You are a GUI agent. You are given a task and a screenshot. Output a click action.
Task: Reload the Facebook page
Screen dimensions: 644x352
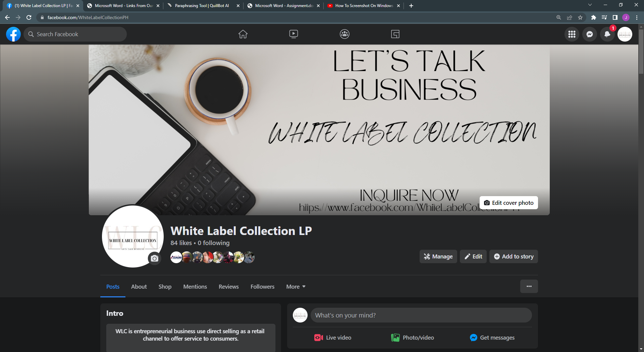29,17
